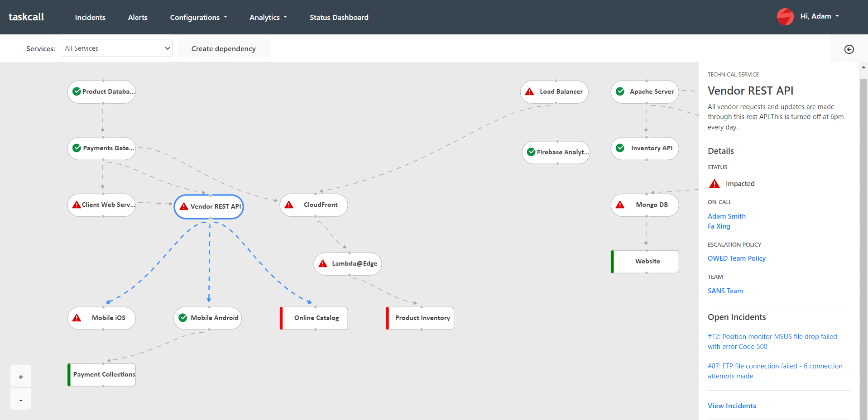The height and width of the screenshot is (420, 868).
Task: Click the green check icon on Payments Gateway
Action: (77, 148)
